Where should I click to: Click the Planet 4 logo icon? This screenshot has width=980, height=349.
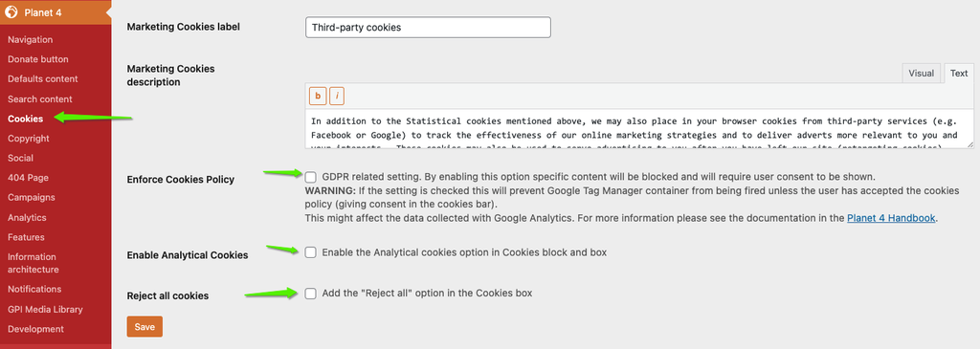tap(11, 11)
